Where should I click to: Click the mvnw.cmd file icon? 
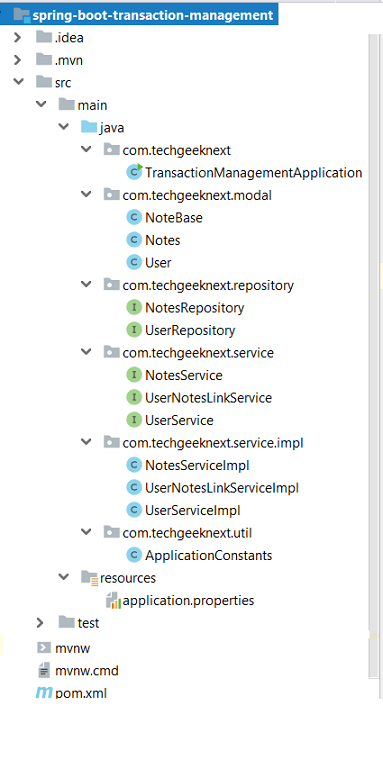[x=44, y=670]
